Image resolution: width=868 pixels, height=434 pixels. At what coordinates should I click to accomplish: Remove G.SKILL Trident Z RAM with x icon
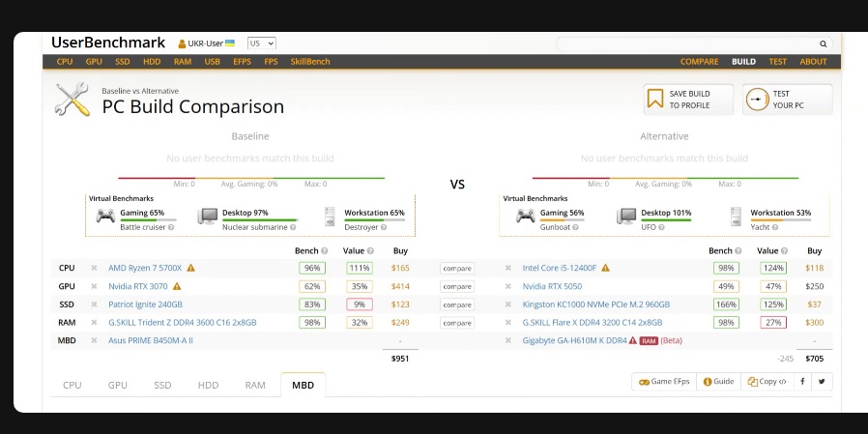coord(94,323)
